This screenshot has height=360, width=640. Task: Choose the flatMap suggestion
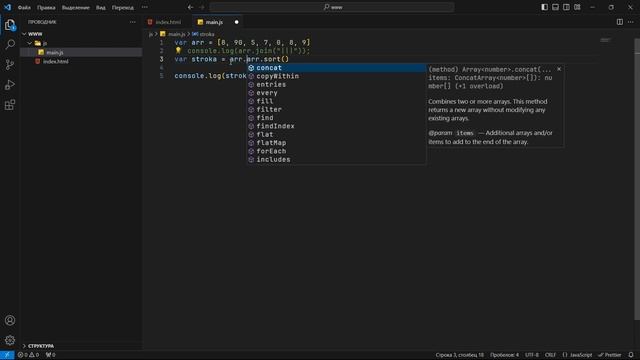336,143
